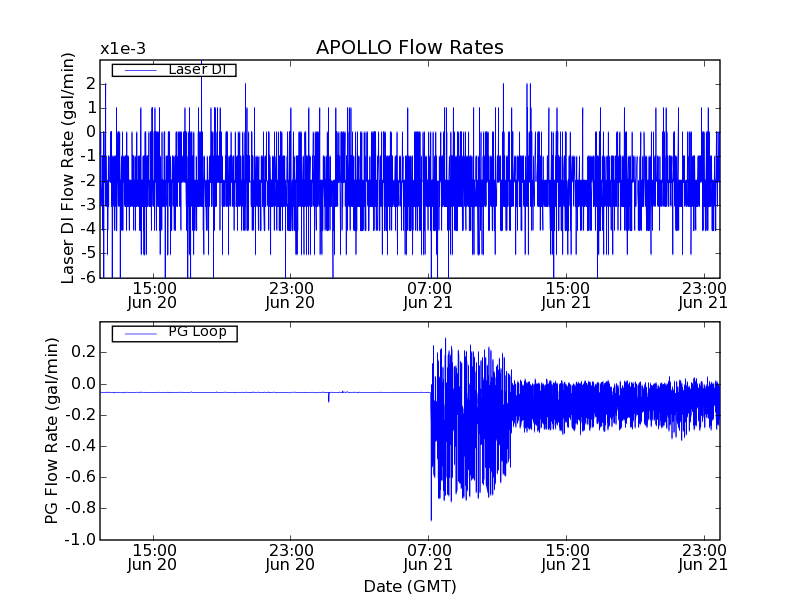Click the -0.8 tick on PG axis

[80, 508]
